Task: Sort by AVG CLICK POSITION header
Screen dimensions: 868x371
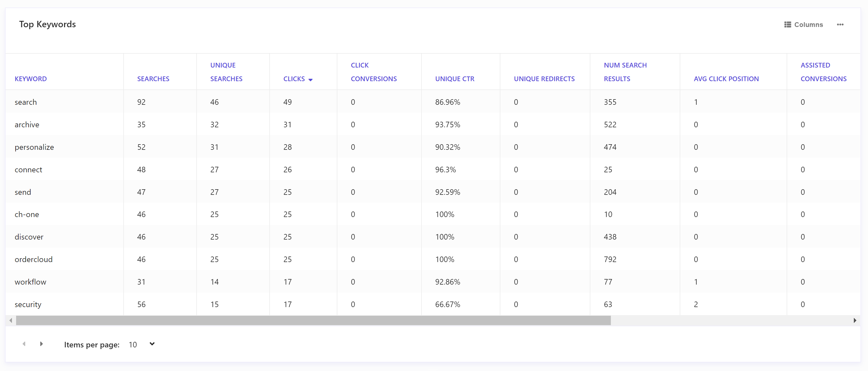Action: pyautogui.click(x=726, y=79)
